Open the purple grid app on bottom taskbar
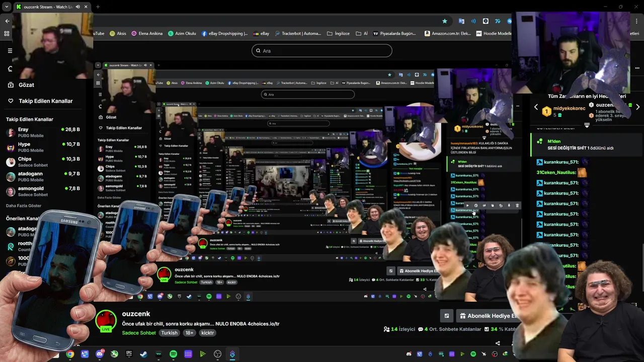Screen dimensions: 644x362 pyautogui.click(x=188, y=354)
